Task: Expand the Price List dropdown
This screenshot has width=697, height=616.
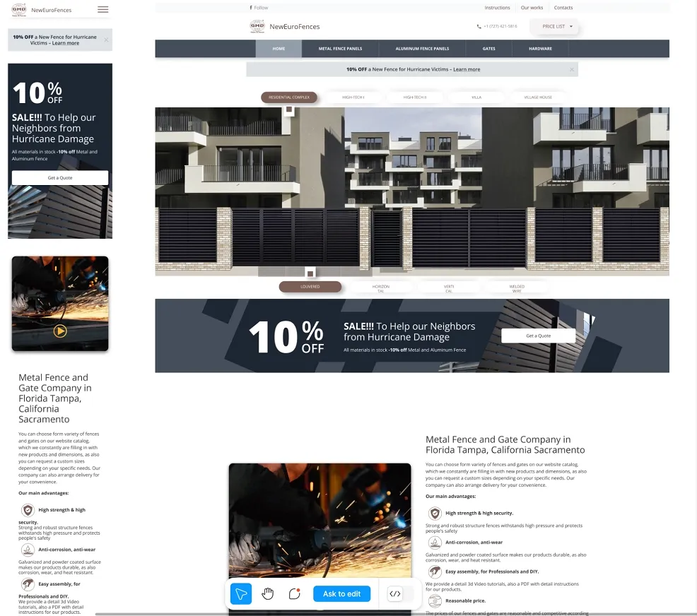Action: 557,26
